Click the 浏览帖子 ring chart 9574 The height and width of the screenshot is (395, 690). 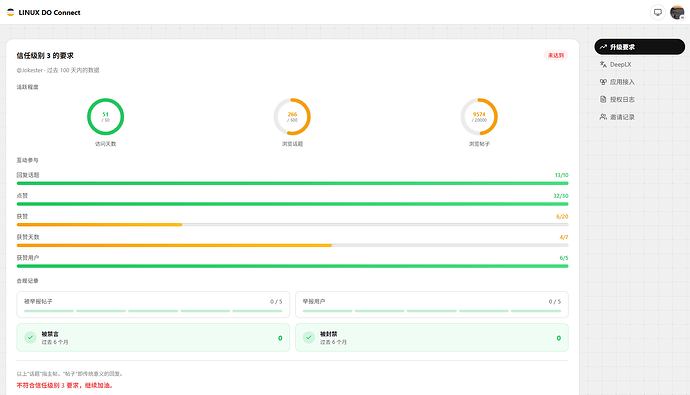coord(479,117)
